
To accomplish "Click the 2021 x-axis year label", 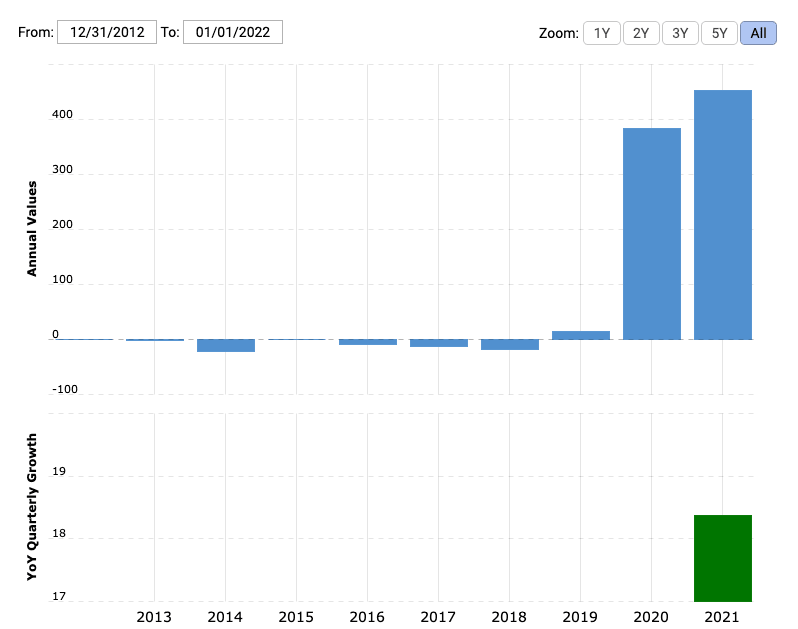I will tap(722, 616).
